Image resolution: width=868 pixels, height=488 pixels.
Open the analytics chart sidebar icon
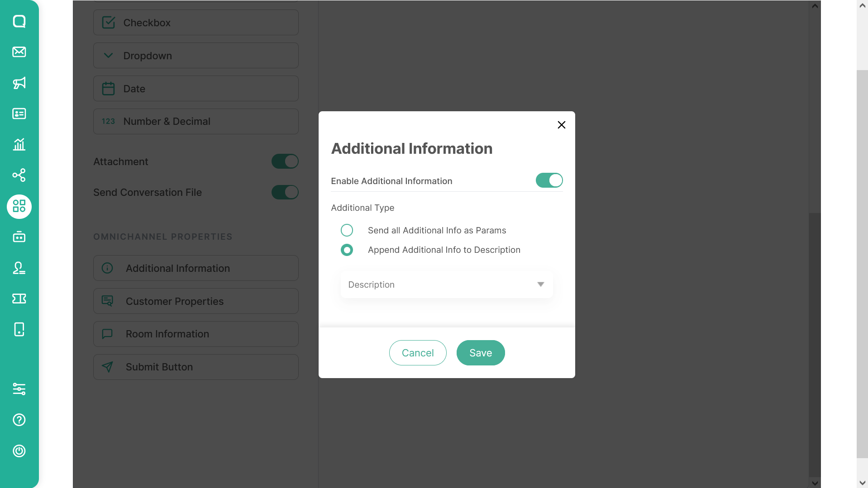click(19, 144)
